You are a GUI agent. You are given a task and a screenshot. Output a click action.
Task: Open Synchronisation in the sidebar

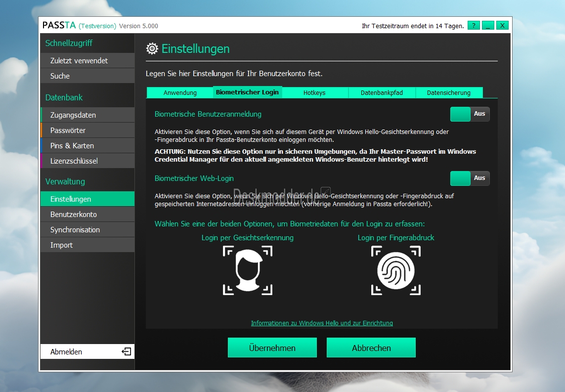click(87, 230)
